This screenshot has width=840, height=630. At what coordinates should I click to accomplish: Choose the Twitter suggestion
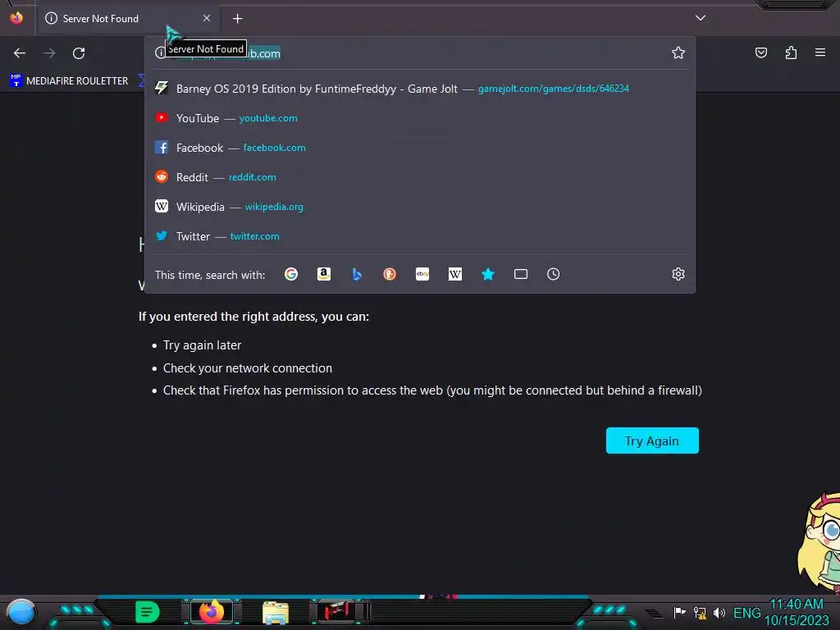pyautogui.click(x=420, y=235)
